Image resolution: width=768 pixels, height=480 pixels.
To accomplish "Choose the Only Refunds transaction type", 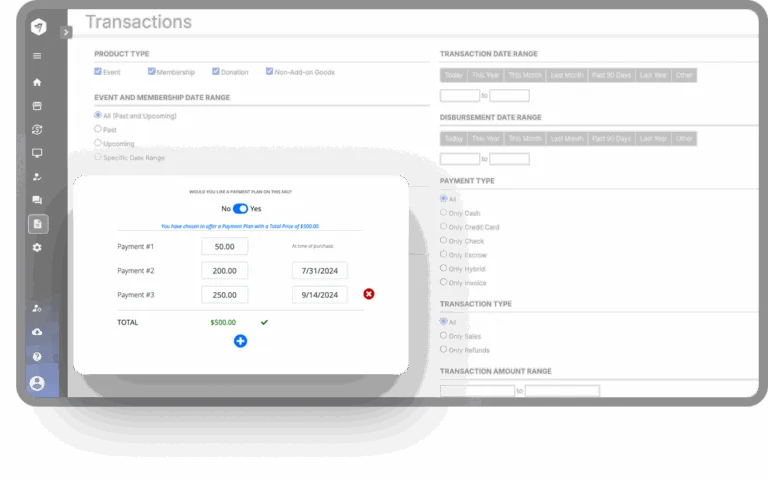I will coord(445,350).
